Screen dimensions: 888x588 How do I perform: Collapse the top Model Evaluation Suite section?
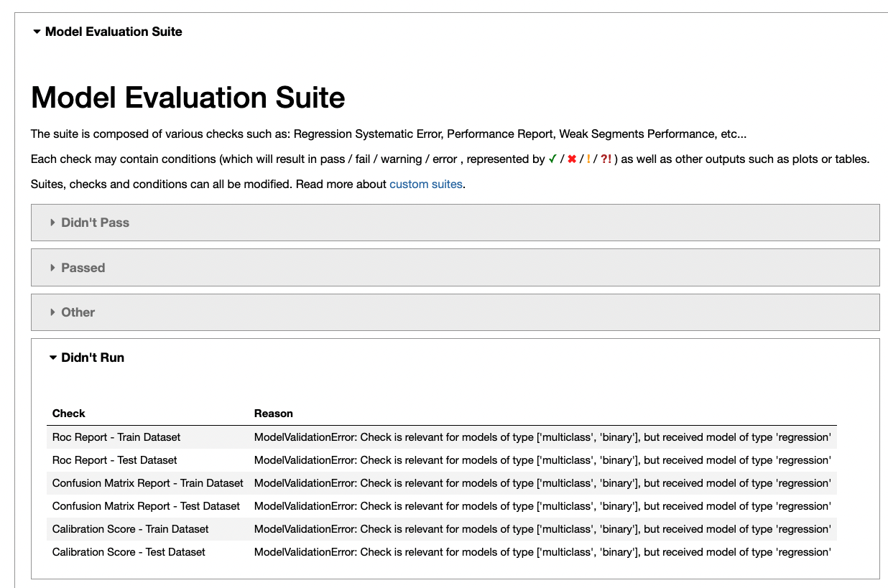click(x=108, y=32)
